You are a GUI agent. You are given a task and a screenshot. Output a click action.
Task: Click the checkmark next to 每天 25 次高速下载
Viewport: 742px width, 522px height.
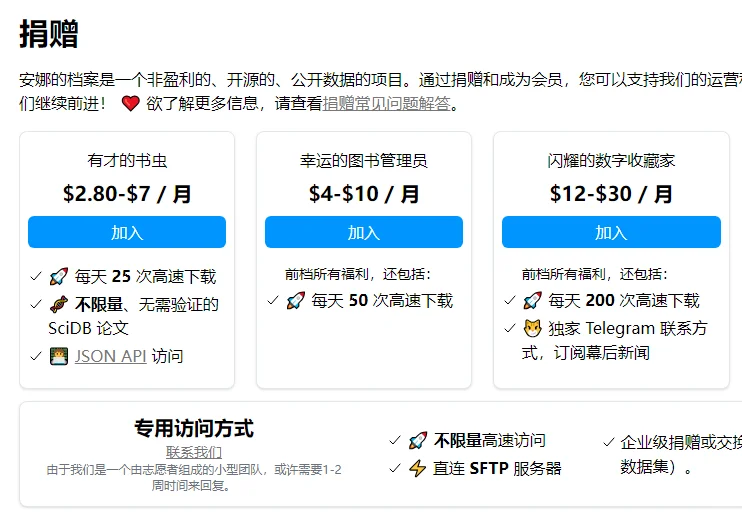36,276
